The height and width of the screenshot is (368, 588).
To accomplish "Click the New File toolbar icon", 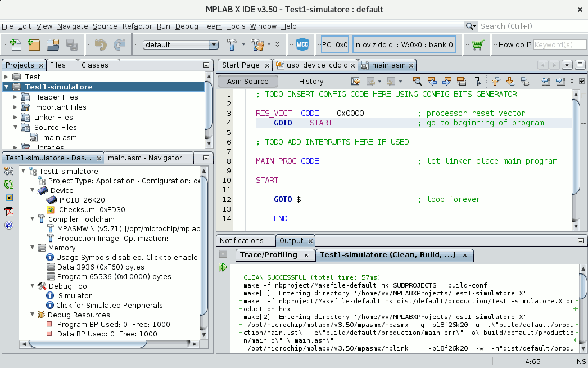I will [15, 44].
